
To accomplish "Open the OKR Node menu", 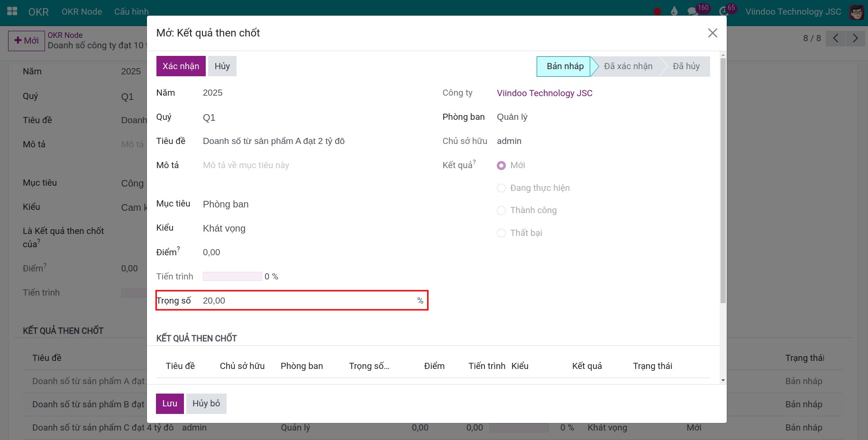I will point(82,12).
